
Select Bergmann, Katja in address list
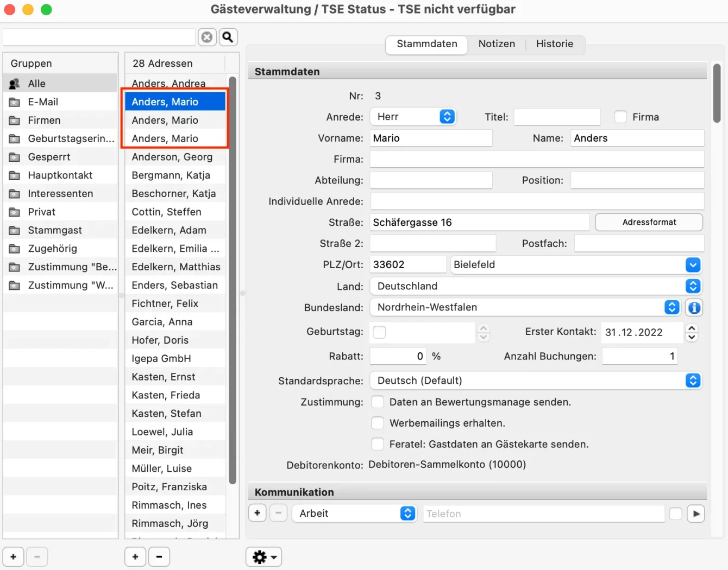(175, 175)
